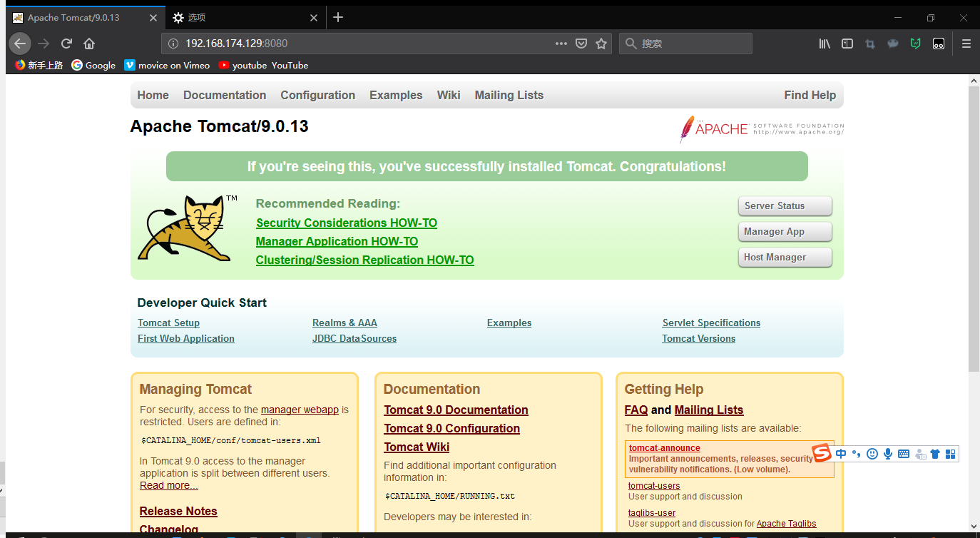Save page to Pocket
The image size is (980, 538).
coord(581,44)
